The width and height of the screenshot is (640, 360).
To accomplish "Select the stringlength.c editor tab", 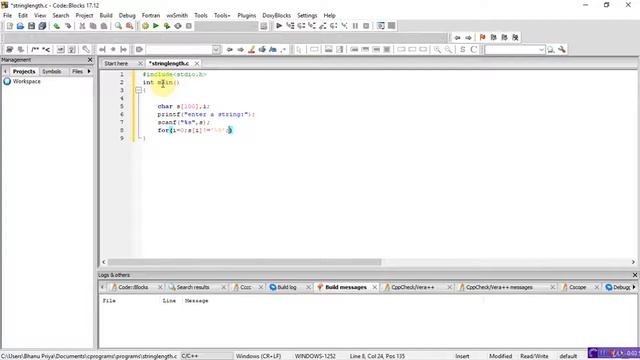I will 169,63.
